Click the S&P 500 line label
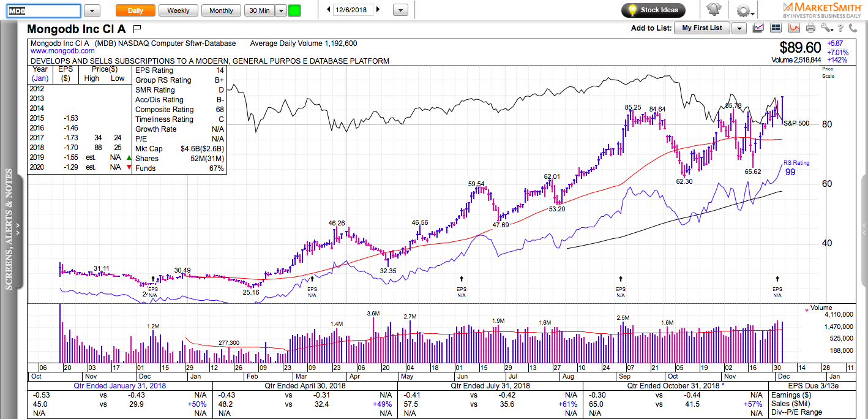The width and height of the screenshot is (868, 419). click(x=796, y=123)
